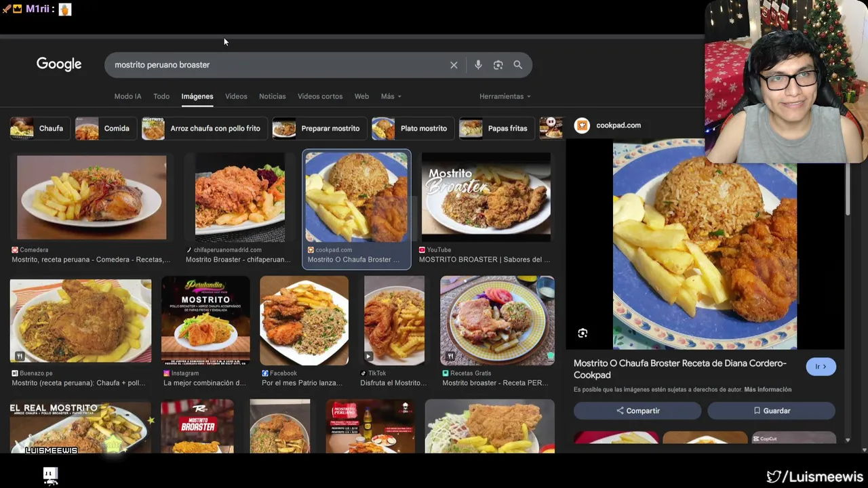Switch to Videos tab
Screen dimensions: 868x488
[x=236, y=96]
